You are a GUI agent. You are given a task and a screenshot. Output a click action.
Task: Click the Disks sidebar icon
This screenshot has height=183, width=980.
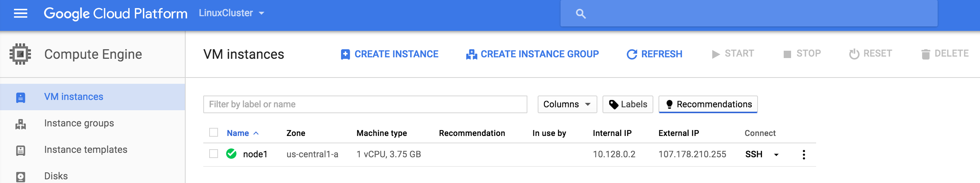(x=21, y=177)
